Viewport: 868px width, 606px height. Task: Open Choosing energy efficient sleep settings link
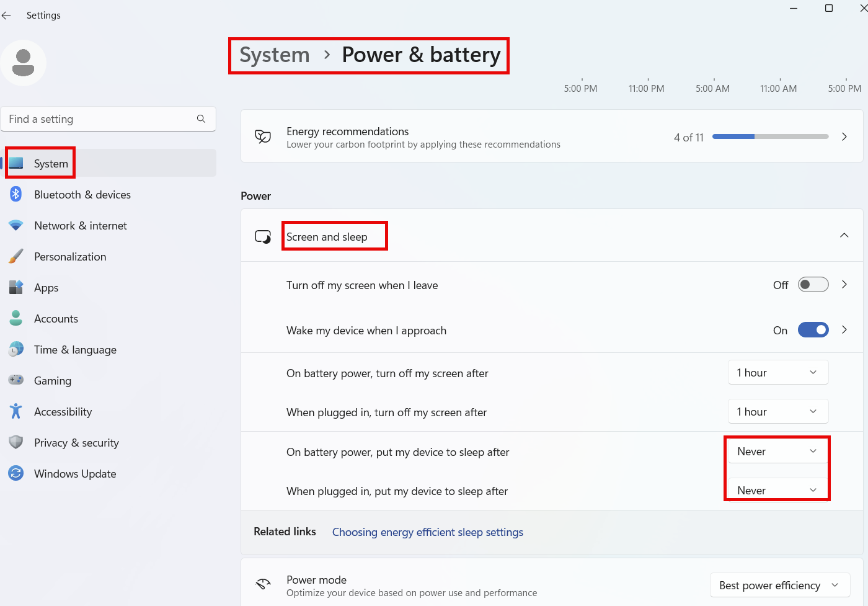click(x=428, y=532)
